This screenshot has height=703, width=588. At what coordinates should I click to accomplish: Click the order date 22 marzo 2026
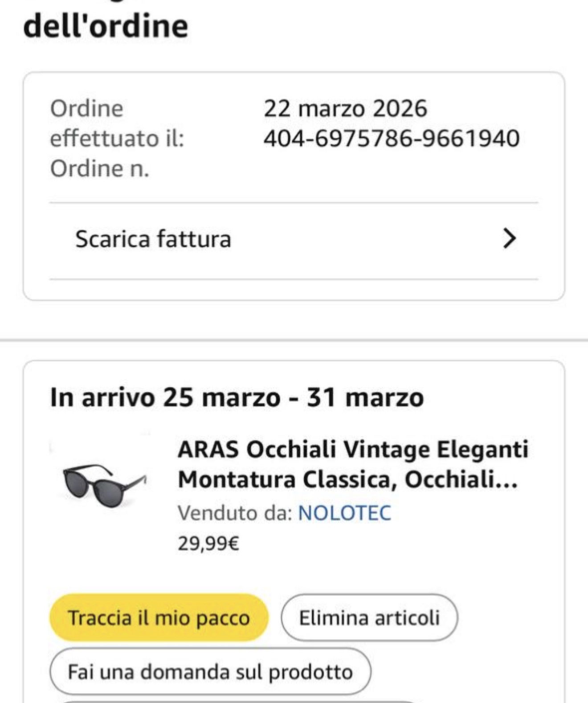345,108
